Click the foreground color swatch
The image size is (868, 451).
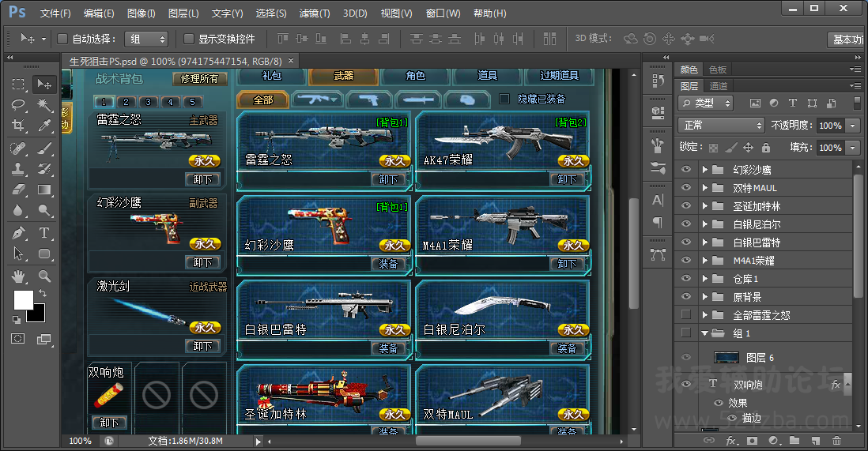click(x=23, y=300)
